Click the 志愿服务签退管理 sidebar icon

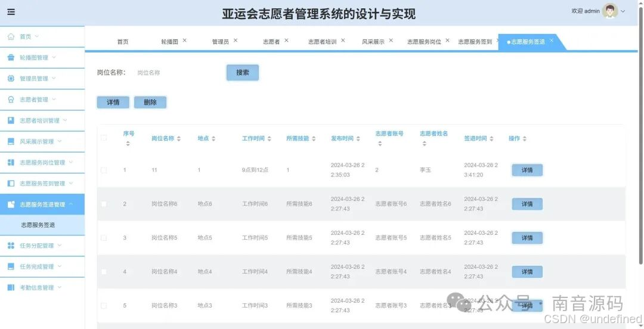pos(11,204)
